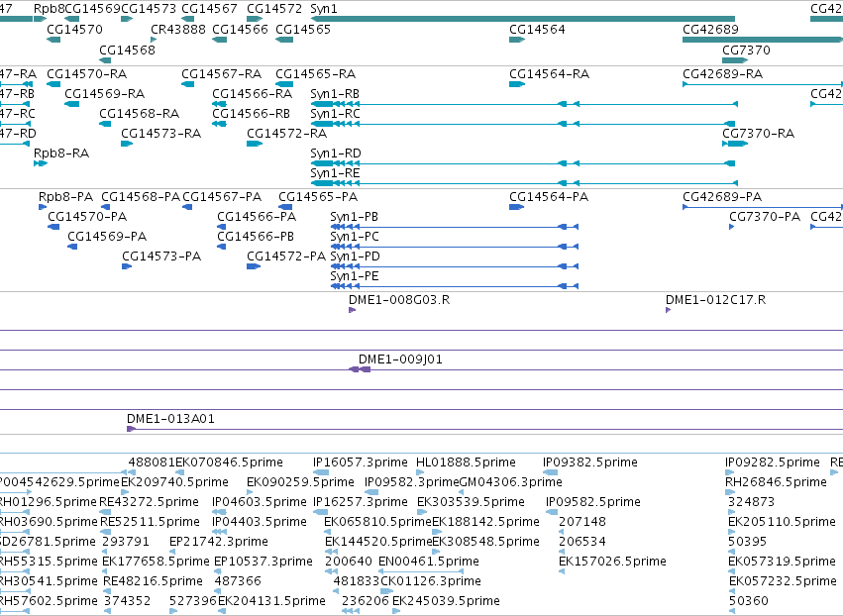
Task: Select transcript Syn1-RC
Action: click(523, 124)
